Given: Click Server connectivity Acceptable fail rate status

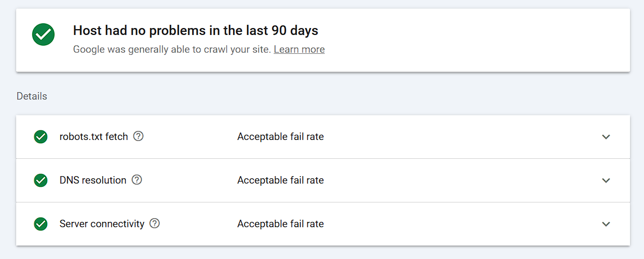Looking at the screenshot, I should (280, 224).
